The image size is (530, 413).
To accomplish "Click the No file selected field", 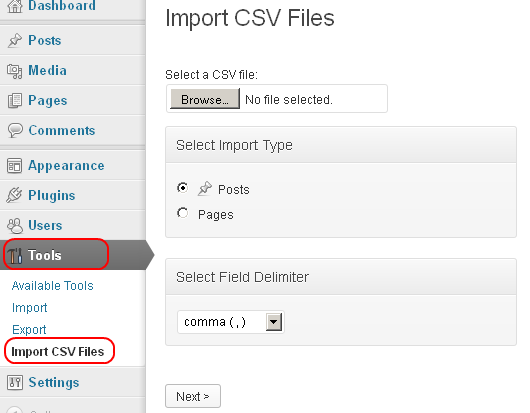I will (289, 100).
